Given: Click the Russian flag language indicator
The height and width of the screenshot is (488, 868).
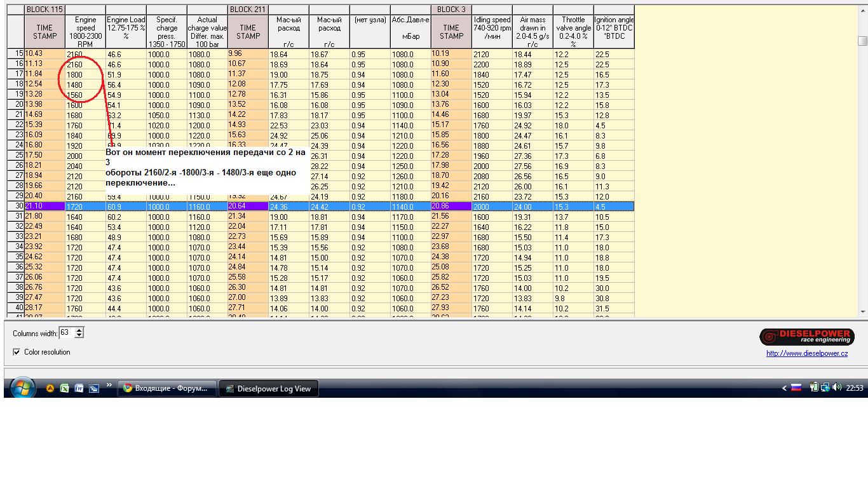Looking at the screenshot, I should point(796,388).
